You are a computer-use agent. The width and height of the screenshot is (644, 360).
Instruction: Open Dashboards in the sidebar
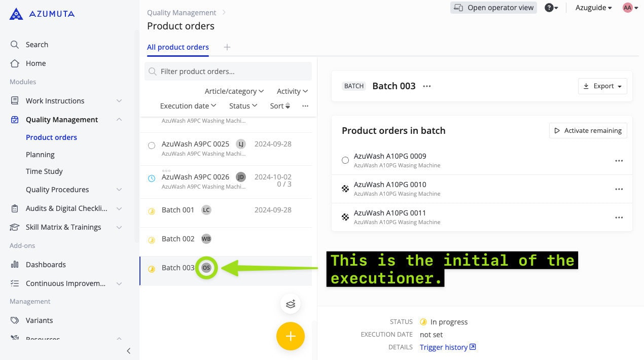click(x=46, y=264)
